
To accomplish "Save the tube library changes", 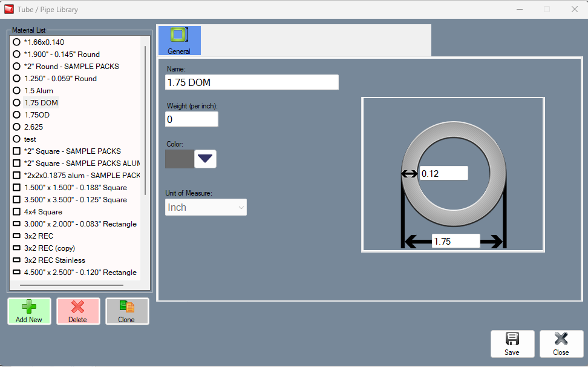I will coord(512,344).
